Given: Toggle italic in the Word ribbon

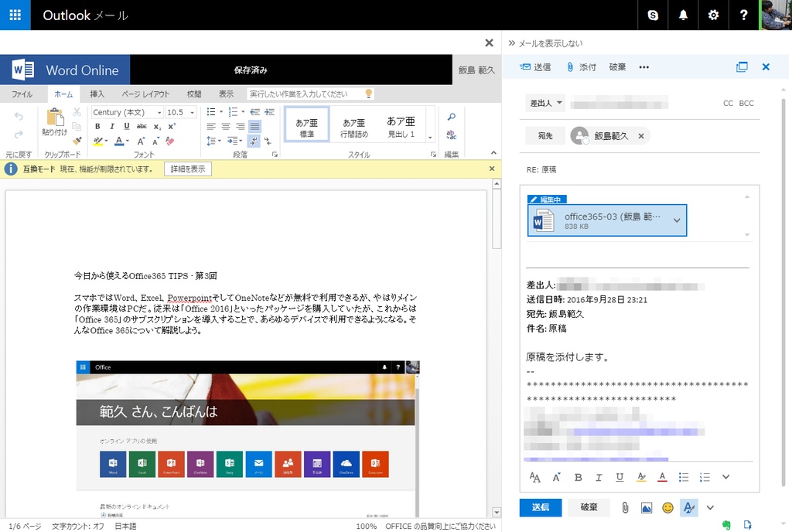Looking at the screenshot, I should tap(111, 126).
